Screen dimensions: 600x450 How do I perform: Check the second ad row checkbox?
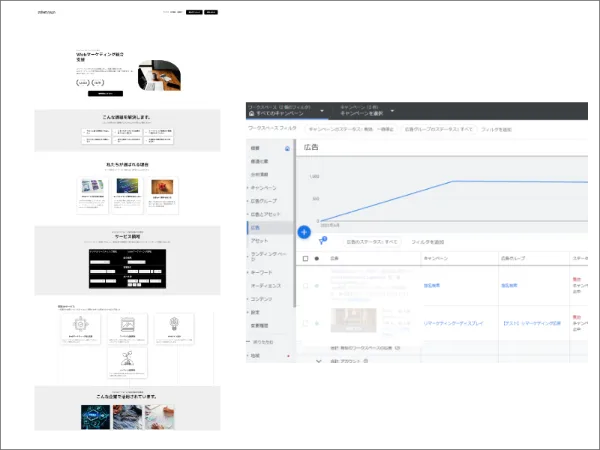(x=306, y=323)
